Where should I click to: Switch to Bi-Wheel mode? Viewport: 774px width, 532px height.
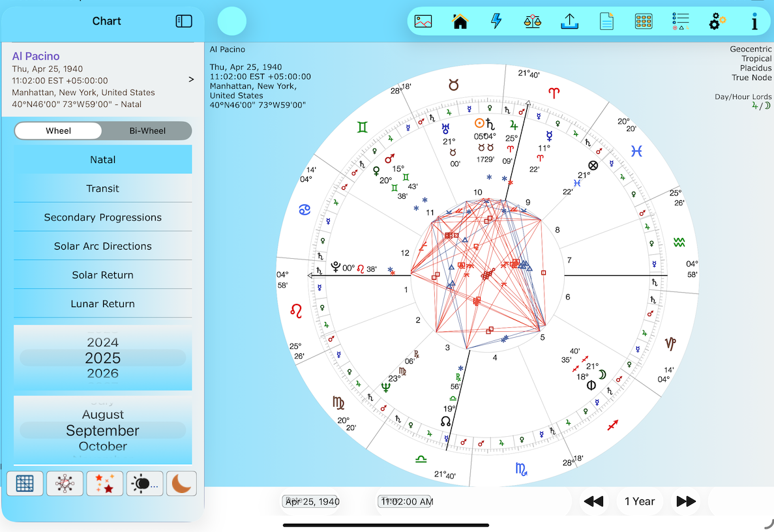coord(147,130)
